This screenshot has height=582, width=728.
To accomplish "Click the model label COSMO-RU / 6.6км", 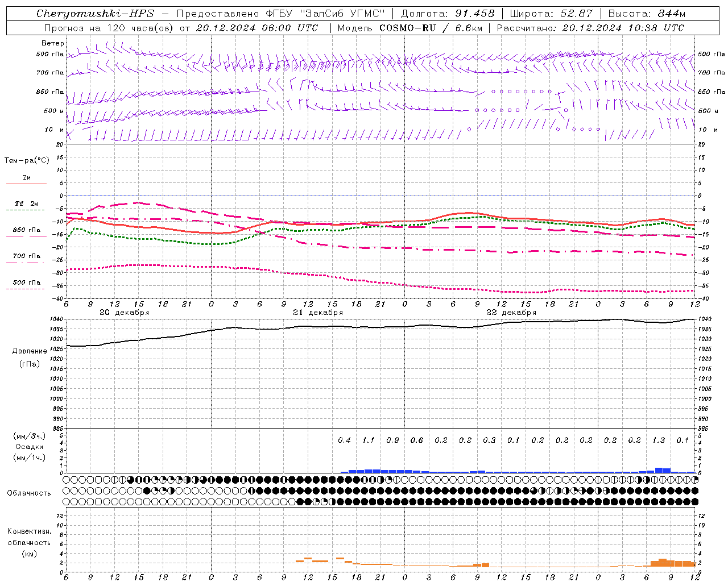I will 431,28.
